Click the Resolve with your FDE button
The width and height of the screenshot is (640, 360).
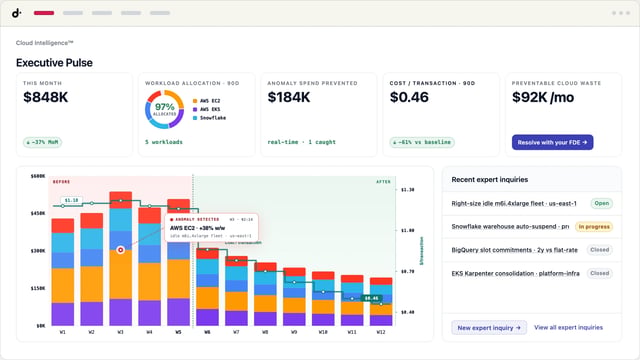[x=552, y=142]
